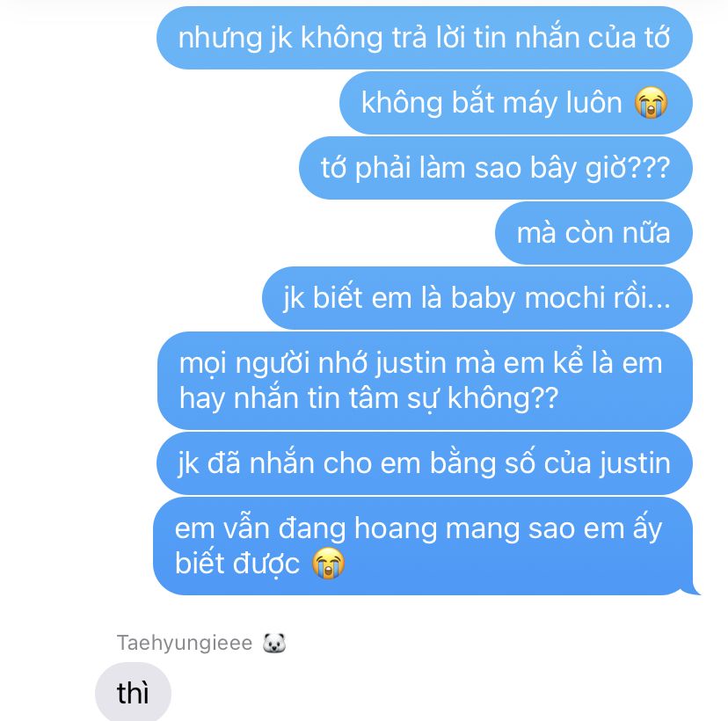Image resolution: width=728 pixels, height=721 pixels.
Task: Select the 'mà còn nữa' bubble
Action: pyautogui.click(x=593, y=233)
